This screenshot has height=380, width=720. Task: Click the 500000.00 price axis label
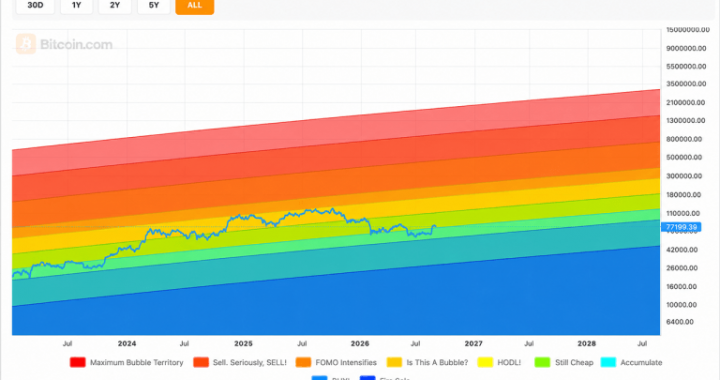click(684, 157)
